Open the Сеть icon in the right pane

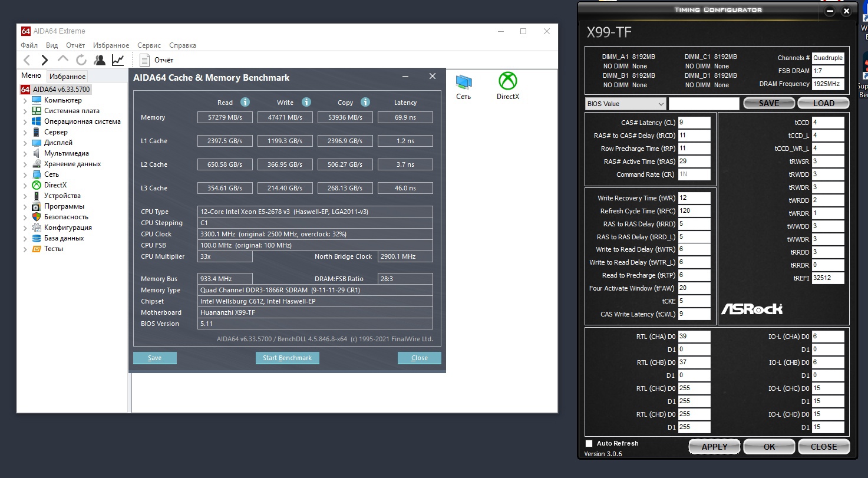[x=464, y=86]
